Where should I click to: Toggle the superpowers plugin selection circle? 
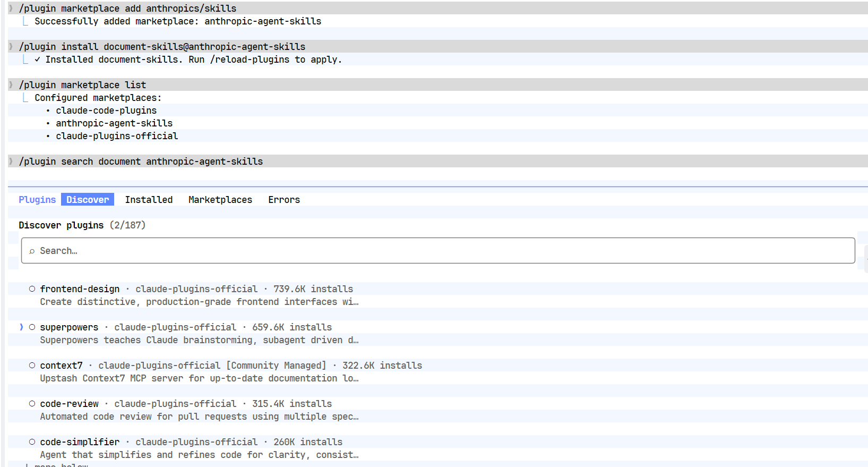point(32,327)
